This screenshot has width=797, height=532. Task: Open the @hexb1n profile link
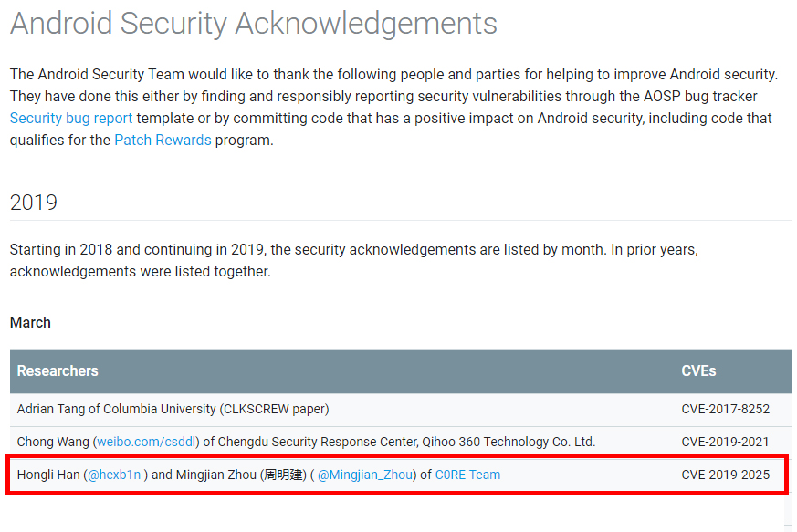coord(114,475)
